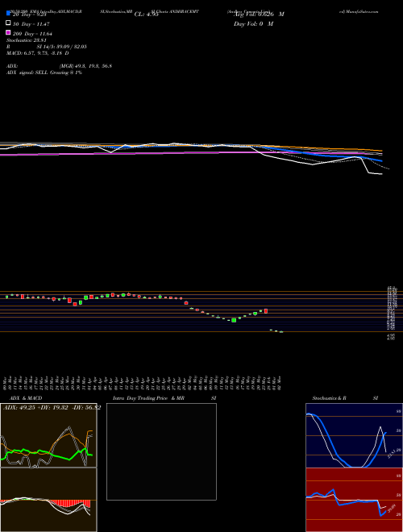Click the magenta 200 Day EMA legend swatch
This screenshot has width=403, height=532.
click(8, 32)
